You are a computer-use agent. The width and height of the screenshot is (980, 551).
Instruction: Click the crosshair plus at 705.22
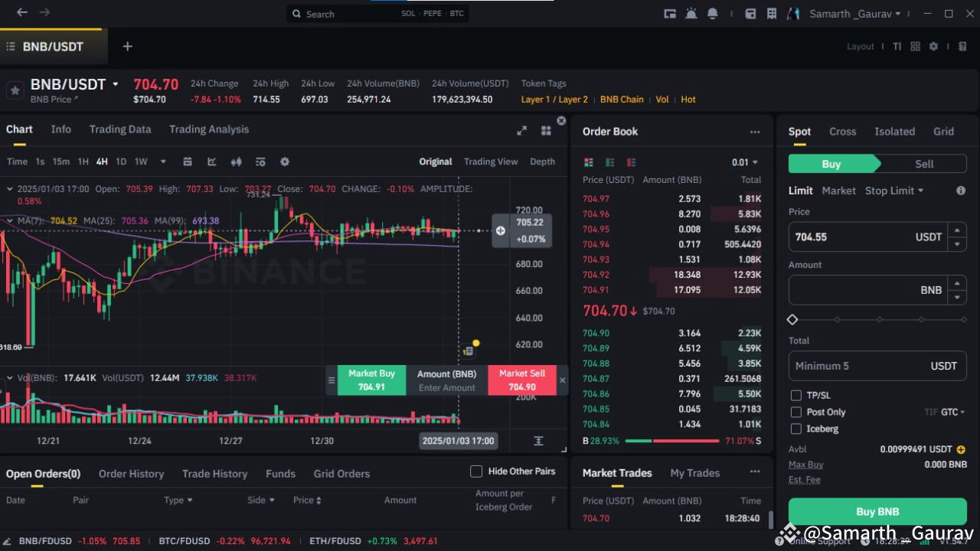(500, 230)
